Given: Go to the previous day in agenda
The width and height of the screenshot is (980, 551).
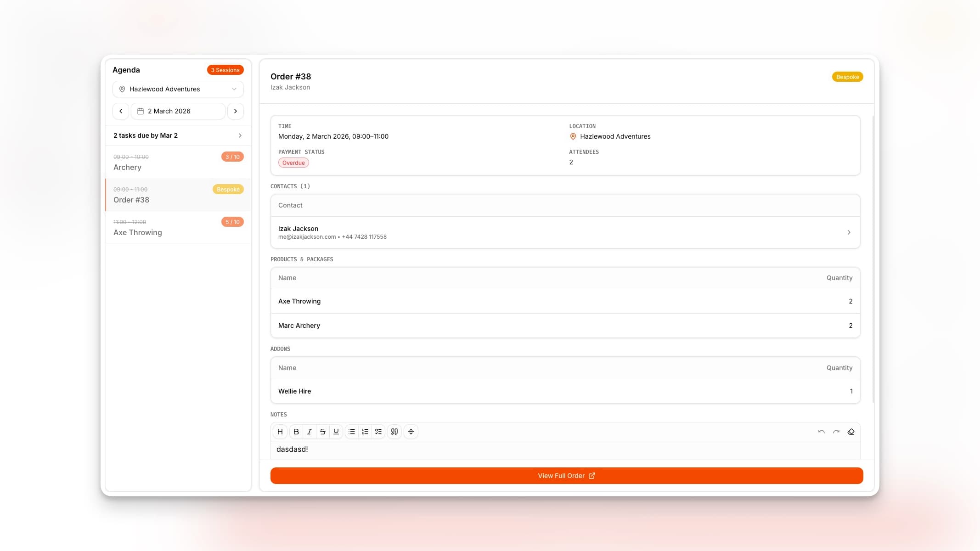Looking at the screenshot, I should 121,111.
